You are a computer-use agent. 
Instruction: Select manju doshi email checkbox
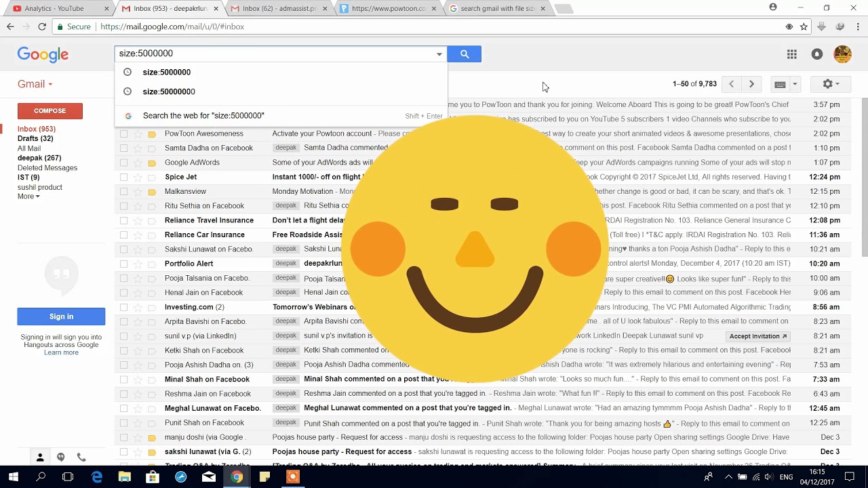tap(123, 438)
